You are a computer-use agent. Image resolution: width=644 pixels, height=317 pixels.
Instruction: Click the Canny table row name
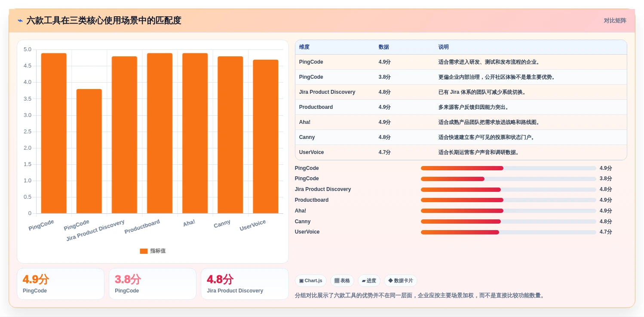pyautogui.click(x=307, y=137)
